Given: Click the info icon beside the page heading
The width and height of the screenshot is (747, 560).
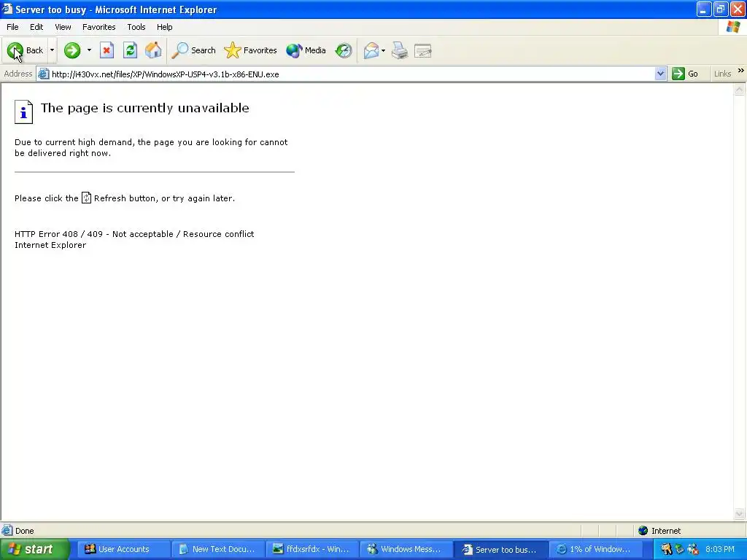Looking at the screenshot, I should coord(23,112).
